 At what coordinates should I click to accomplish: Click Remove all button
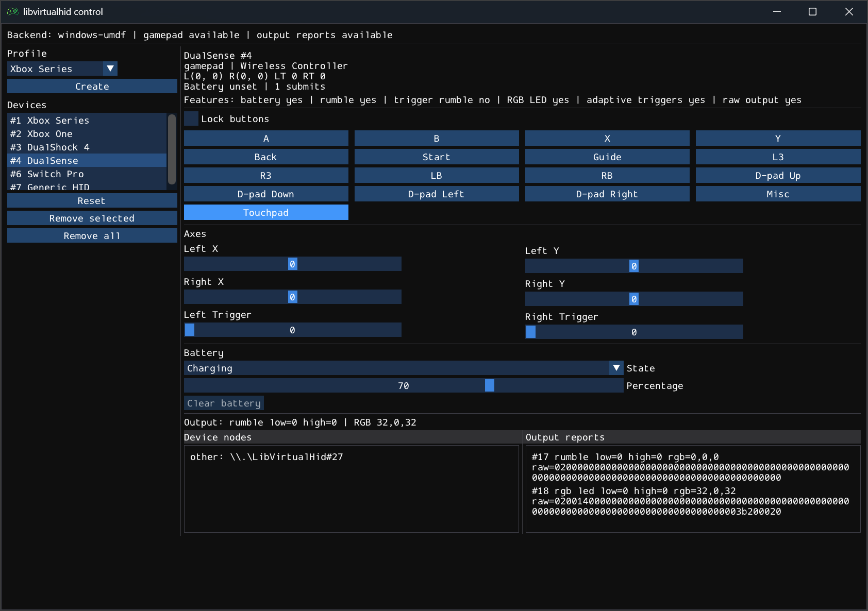(x=92, y=235)
